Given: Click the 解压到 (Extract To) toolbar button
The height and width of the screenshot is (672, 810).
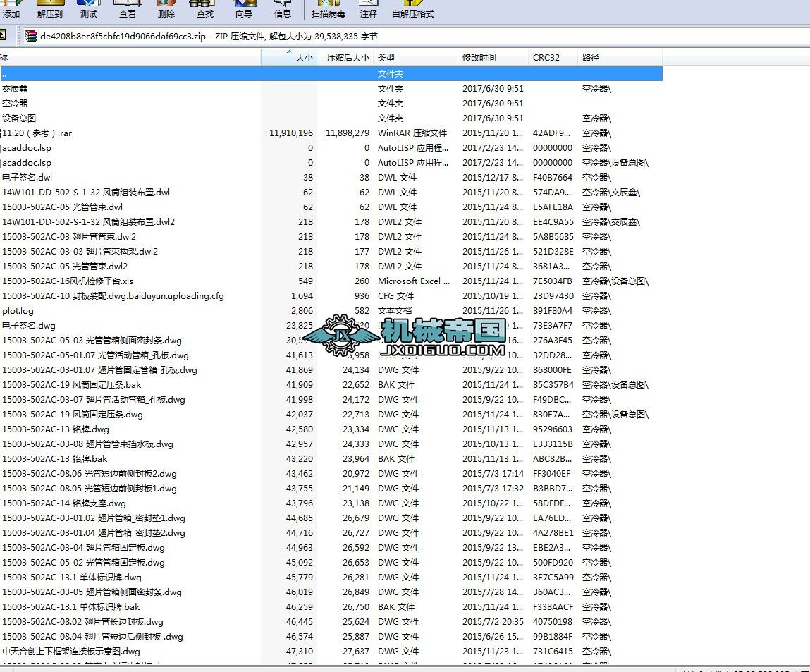Looking at the screenshot, I should (49, 9).
